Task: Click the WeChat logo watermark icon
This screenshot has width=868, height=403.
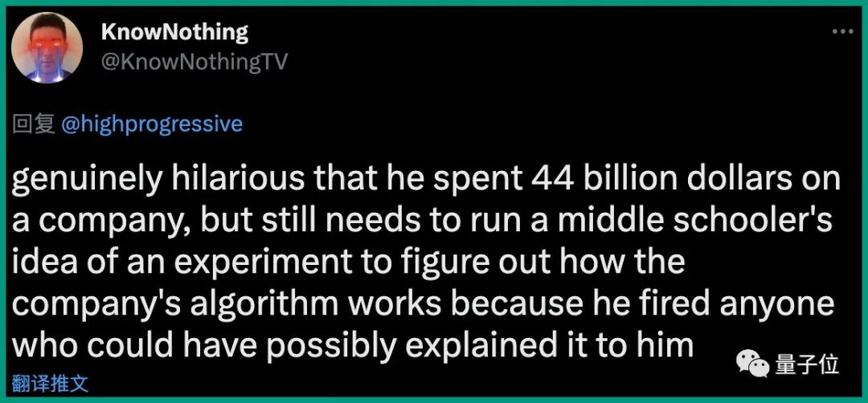Action: coord(752,364)
